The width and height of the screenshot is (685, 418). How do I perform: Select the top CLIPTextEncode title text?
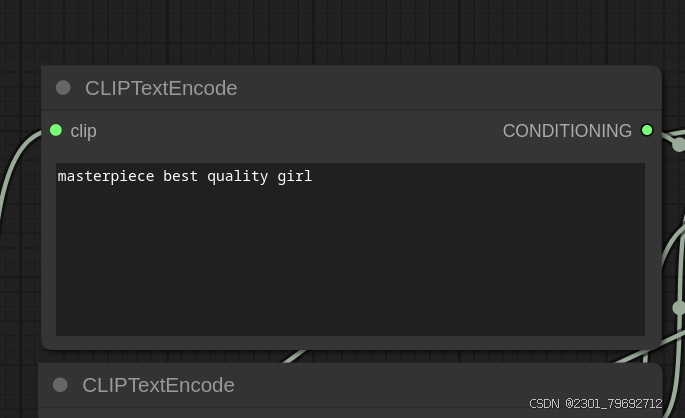pyautogui.click(x=161, y=88)
